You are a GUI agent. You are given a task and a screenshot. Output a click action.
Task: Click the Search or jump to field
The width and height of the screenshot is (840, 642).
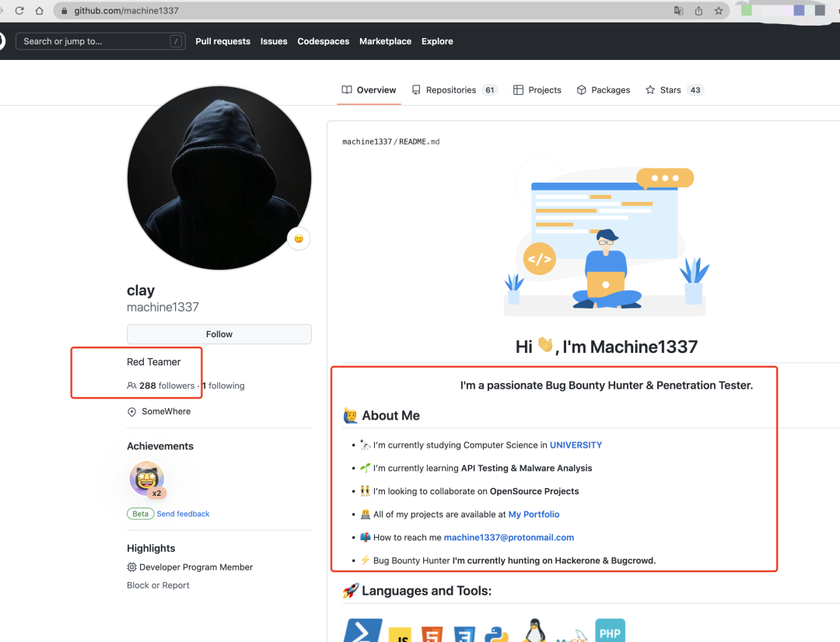(100, 41)
